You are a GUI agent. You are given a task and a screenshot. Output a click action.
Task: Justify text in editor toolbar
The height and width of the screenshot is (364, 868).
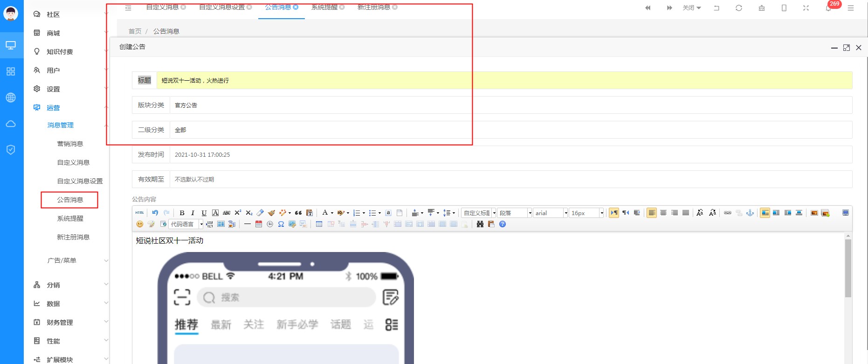pyautogui.click(x=686, y=213)
